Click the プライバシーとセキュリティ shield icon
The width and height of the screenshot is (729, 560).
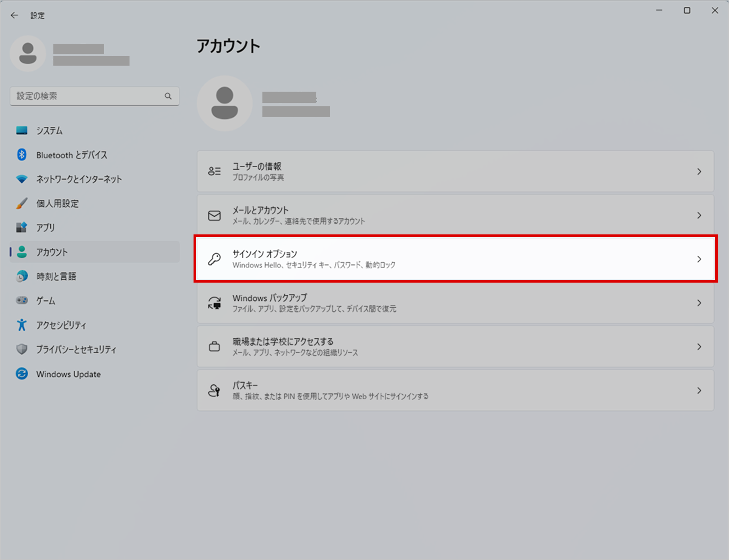pos(22,349)
